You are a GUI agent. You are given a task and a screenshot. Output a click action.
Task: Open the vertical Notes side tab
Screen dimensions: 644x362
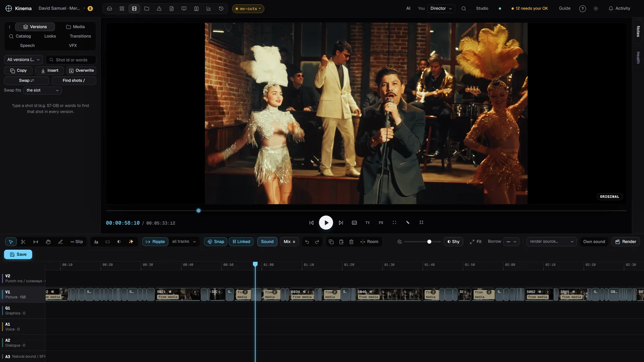click(x=638, y=31)
